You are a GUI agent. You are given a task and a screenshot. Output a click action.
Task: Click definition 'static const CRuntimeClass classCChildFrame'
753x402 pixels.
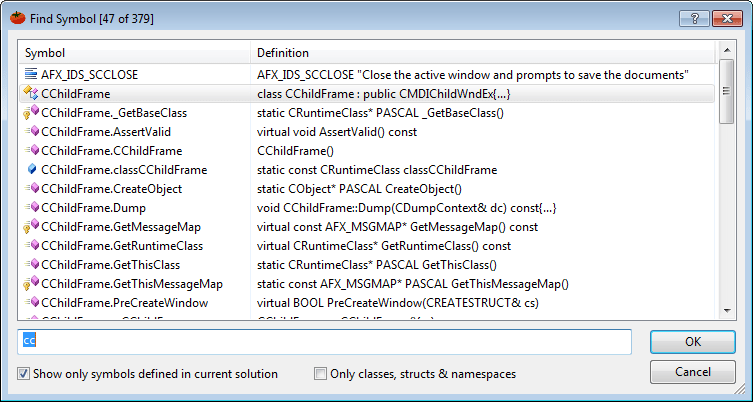(x=377, y=170)
